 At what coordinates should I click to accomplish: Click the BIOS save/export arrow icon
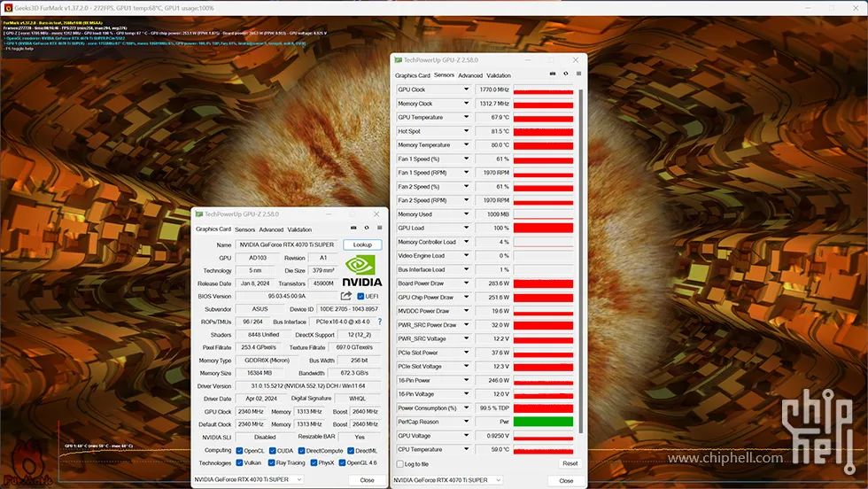[x=346, y=296]
